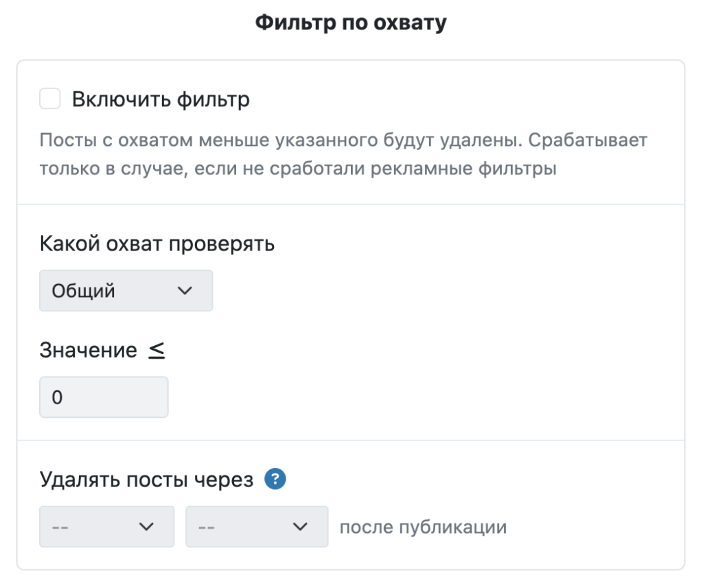Click the "после публикации" text
This screenshot has width=703, height=588.
pyautogui.click(x=423, y=528)
